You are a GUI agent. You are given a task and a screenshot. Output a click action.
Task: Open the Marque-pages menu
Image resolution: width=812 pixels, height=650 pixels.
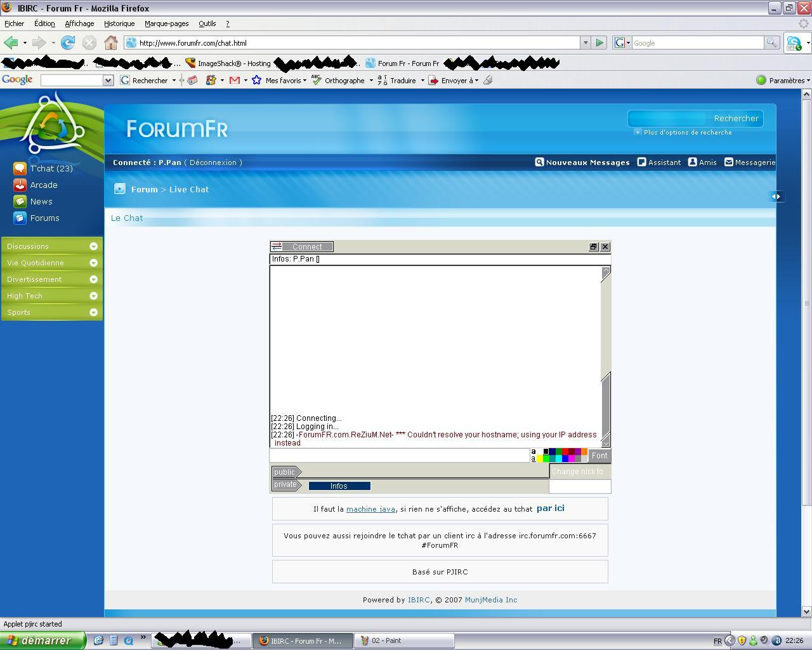click(x=166, y=23)
